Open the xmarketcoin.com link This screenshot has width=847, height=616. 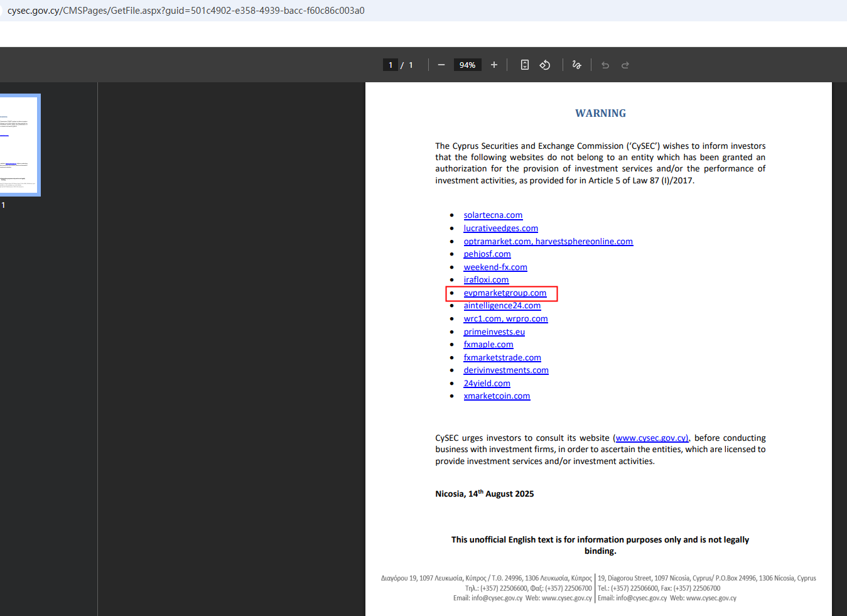tap(497, 396)
